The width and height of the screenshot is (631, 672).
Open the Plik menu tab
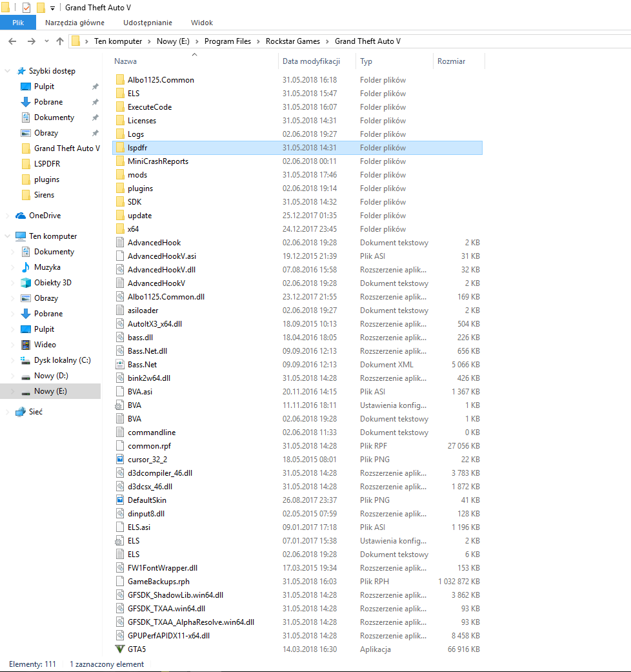[x=18, y=23]
